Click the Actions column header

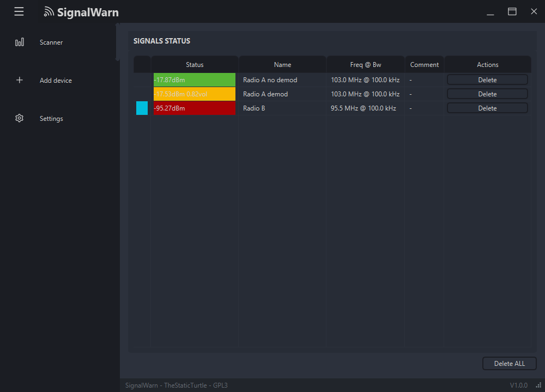[x=488, y=65]
